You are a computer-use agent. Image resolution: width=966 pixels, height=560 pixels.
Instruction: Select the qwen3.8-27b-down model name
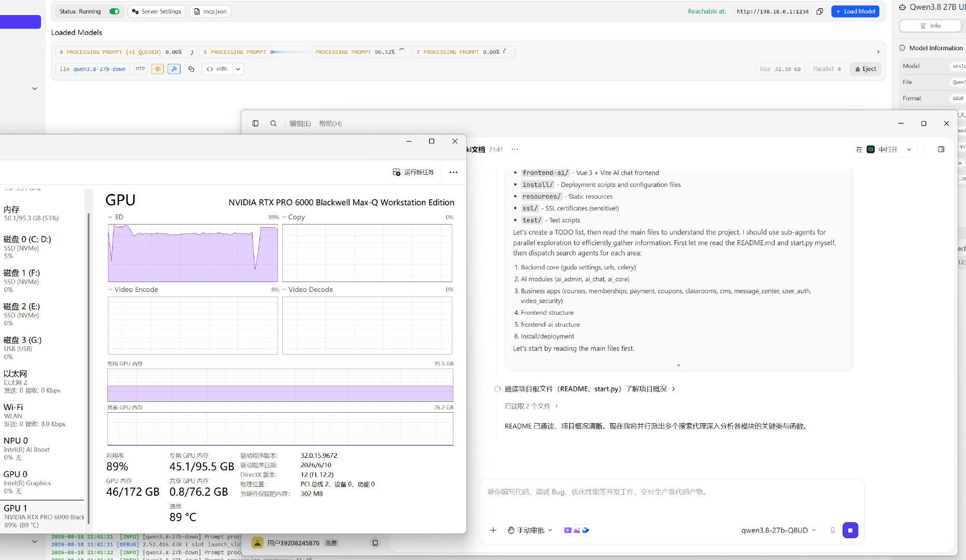[x=99, y=69]
